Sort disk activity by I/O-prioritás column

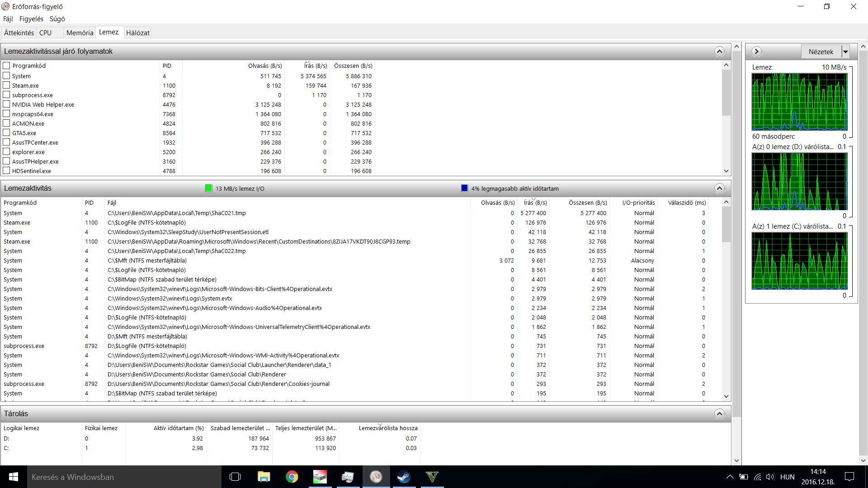click(638, 202)
